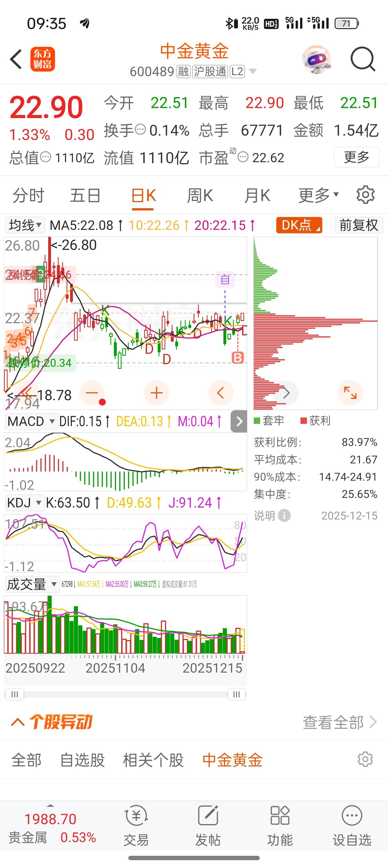Tap the gray arrow next to MACD values

tap(239, 421)
